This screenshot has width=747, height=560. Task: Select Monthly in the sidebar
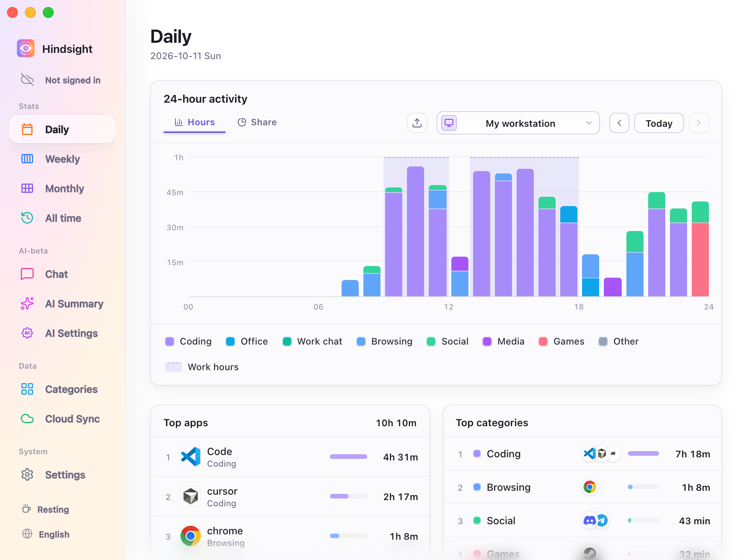(x=62, y=188)
